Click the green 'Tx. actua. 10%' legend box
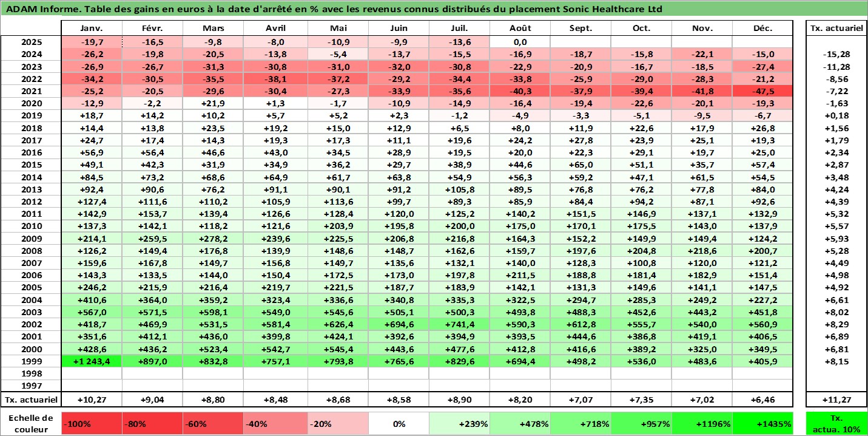 [836, 424]
